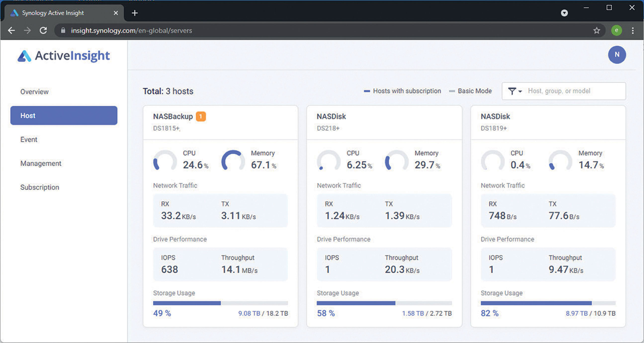Click the 14.1 MB/s throughput value

pos(239,269)
